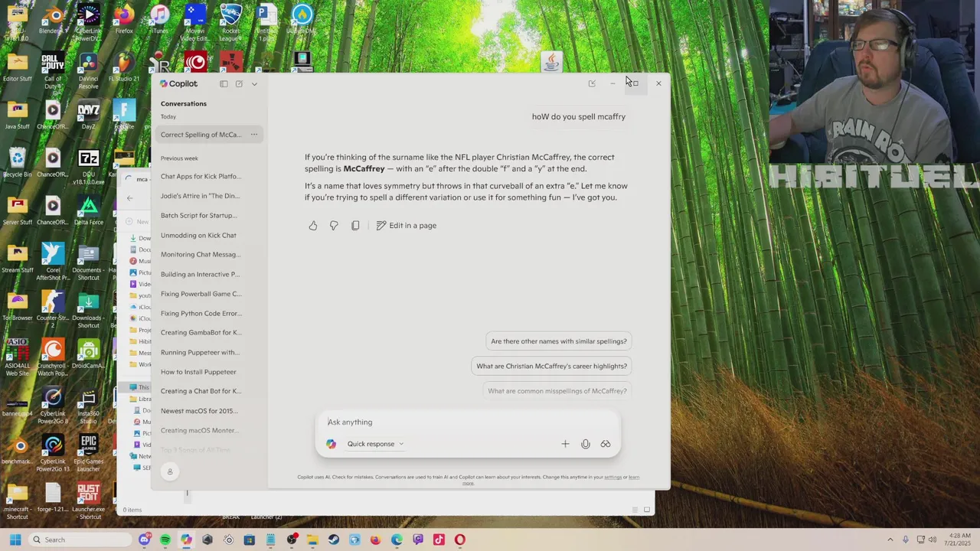This screenshot has width=980, height=551.
Task: Add attachment with plus icon
Action: point(565,444)
